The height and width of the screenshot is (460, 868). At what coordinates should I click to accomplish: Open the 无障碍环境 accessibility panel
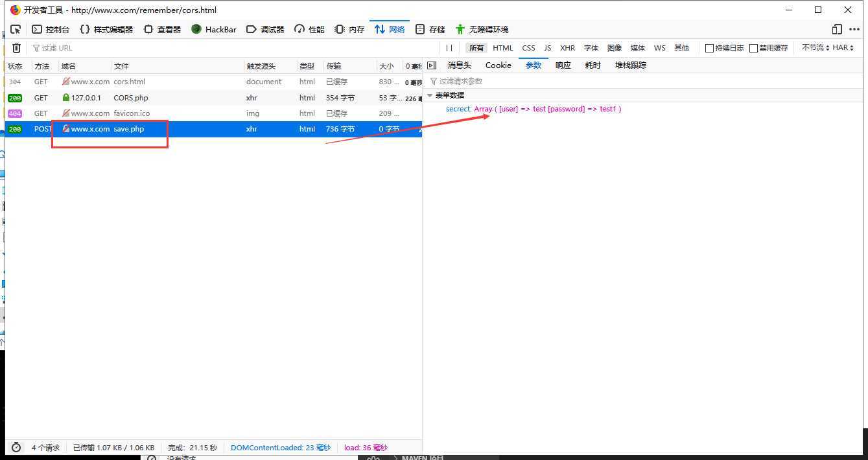482,29
